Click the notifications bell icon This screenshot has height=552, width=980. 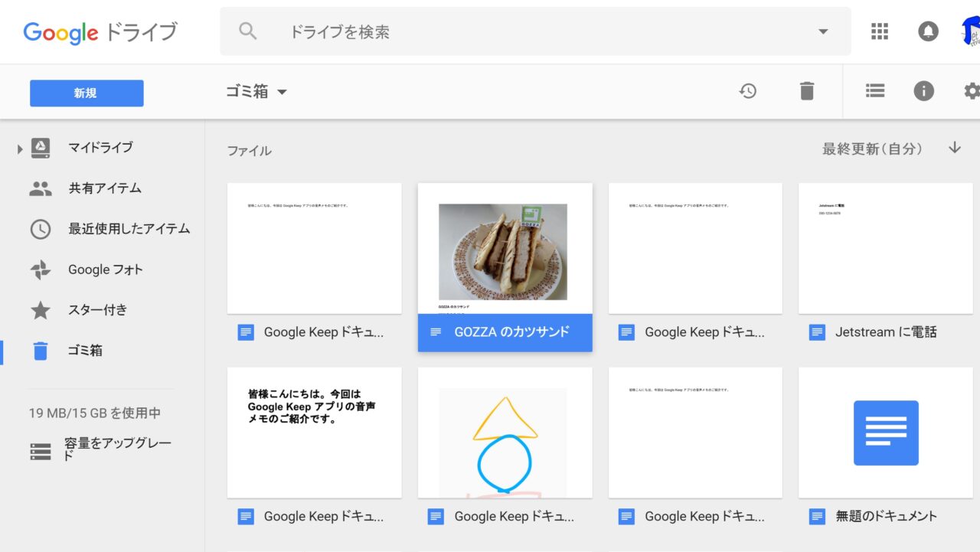[928, 31]
